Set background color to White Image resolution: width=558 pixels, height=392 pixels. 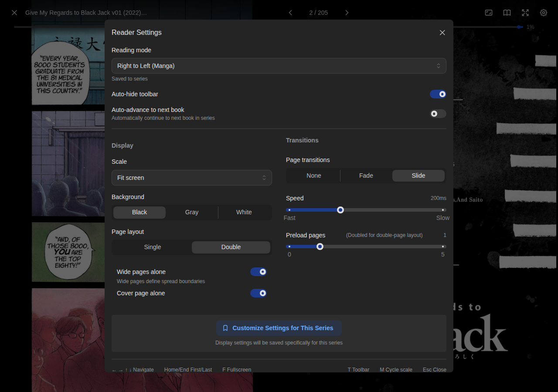click(244, 212)
